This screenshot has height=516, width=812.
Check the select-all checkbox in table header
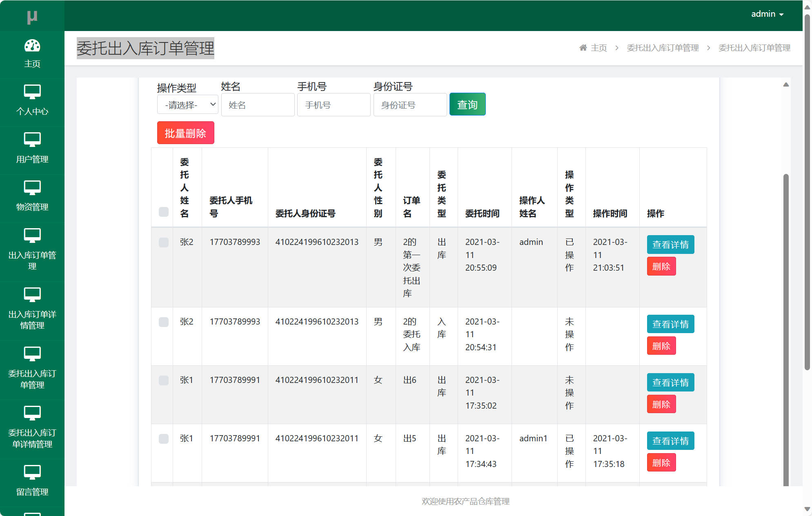[163, 212]
